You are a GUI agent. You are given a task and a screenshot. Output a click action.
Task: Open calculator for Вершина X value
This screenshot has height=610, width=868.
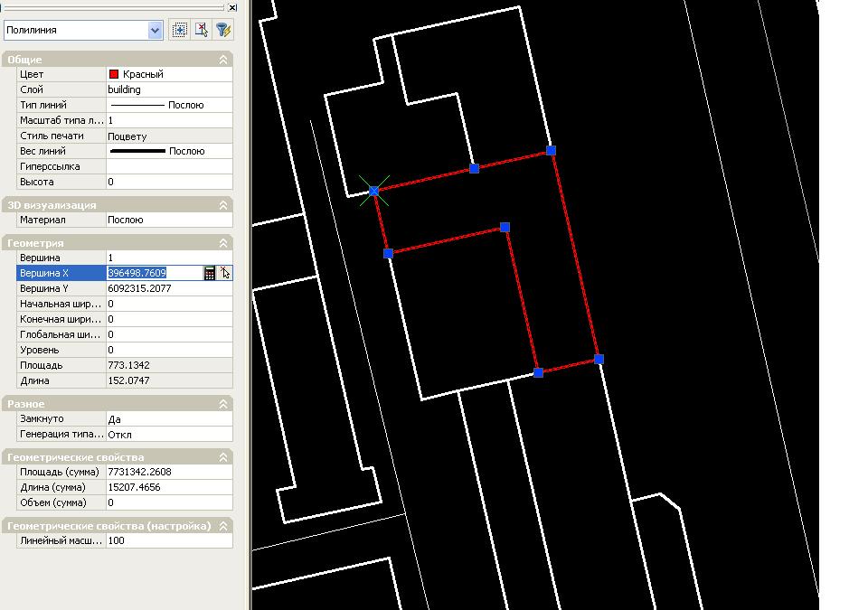click(210, 273)
